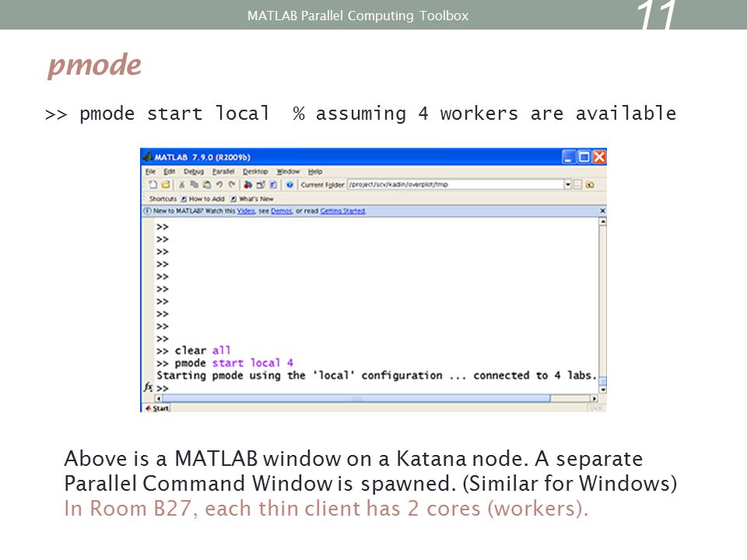Click the New file icon in MATLAB toolbar
The height and width of the screenshot is (560, 747).
point(153,184)
